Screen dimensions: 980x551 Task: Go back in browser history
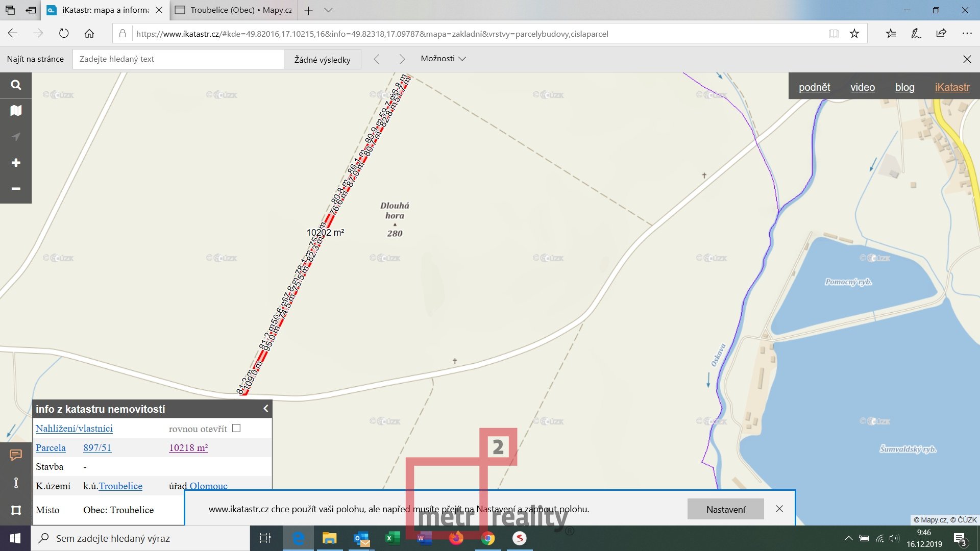point(13,34)
